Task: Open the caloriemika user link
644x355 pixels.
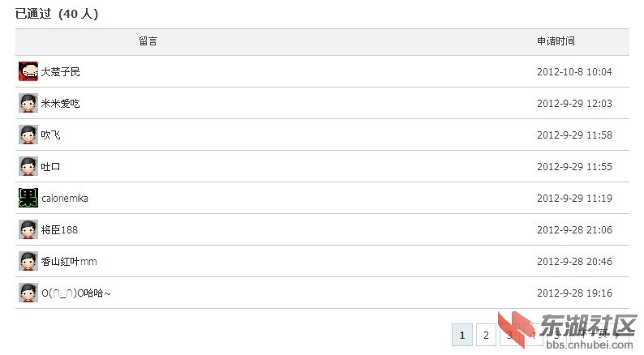Action: [x=65, y=199]
